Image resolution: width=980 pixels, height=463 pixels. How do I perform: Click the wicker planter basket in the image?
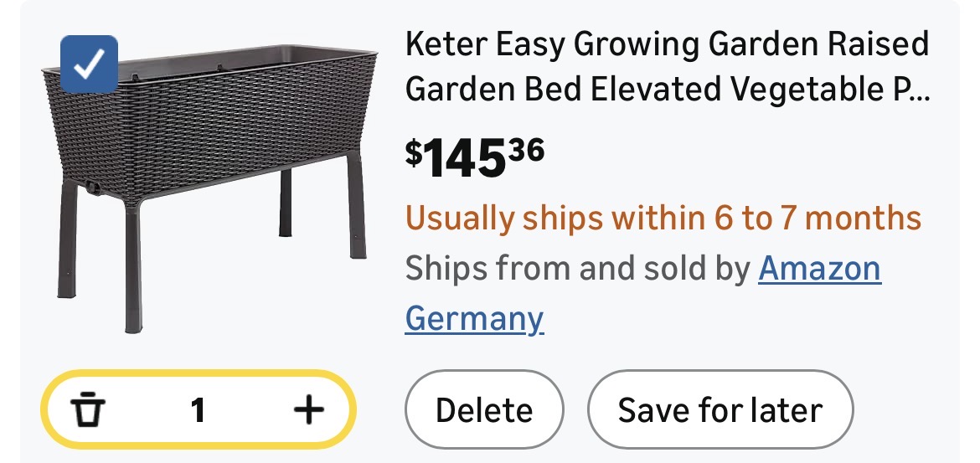pyautogui.click(x=209, y=126)
